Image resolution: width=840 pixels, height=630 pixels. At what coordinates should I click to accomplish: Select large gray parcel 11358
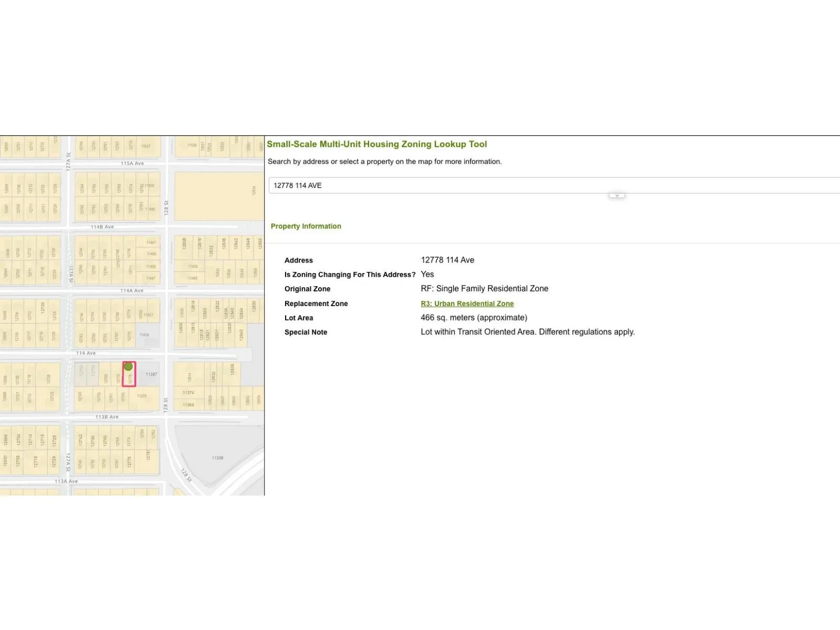217,458
